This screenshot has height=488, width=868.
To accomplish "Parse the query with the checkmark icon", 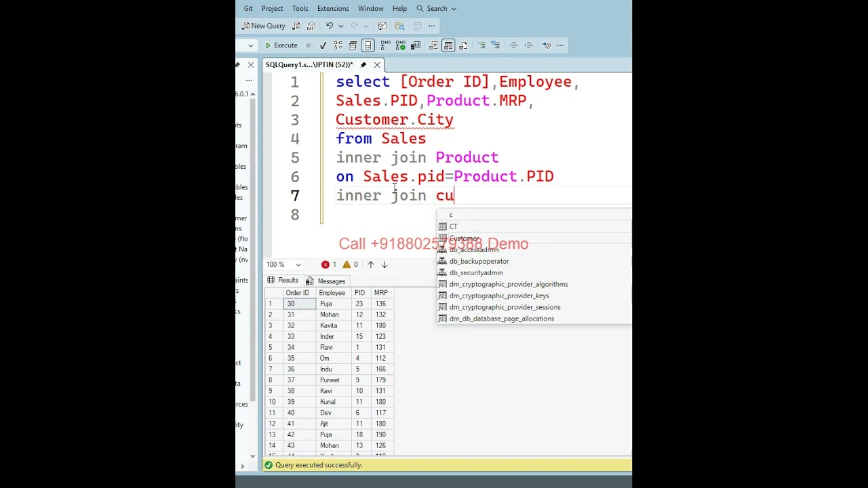I will (323, 45).
